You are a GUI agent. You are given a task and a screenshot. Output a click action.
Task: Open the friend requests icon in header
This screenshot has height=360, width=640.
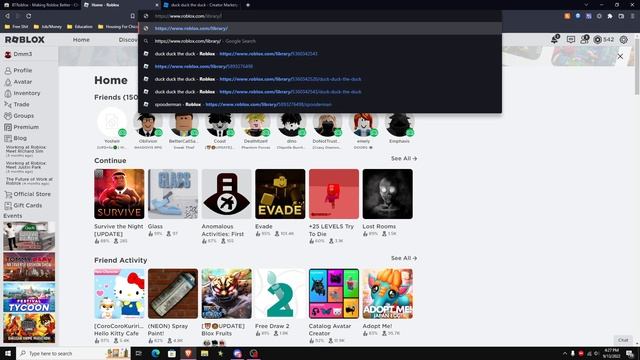(584, 40)
